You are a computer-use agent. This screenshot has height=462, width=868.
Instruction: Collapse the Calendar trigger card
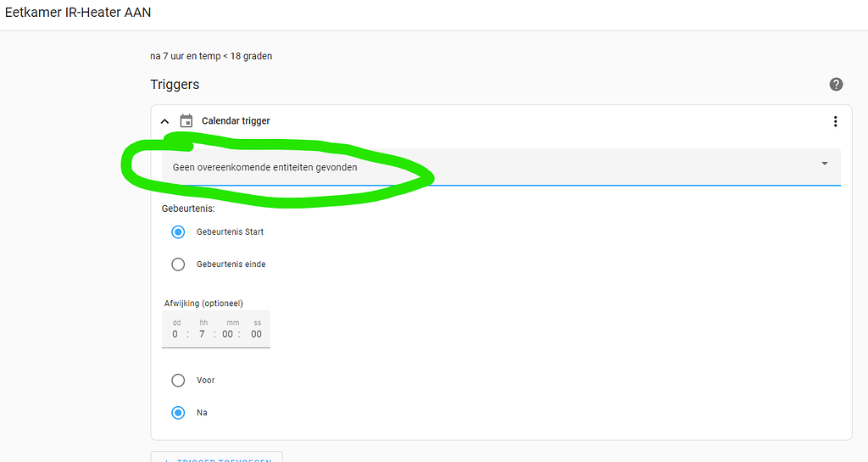pyautogui.click(x=164, y=121)
